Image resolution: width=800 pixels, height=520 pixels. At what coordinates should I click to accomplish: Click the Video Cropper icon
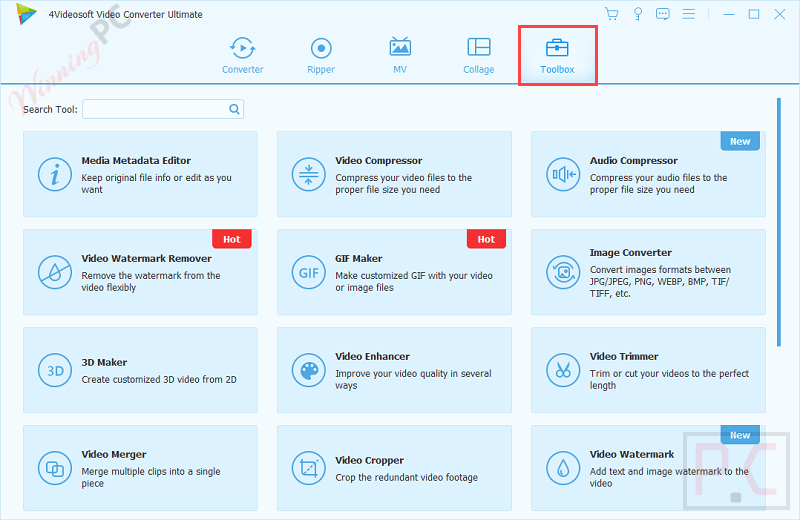tap(309, 468)
